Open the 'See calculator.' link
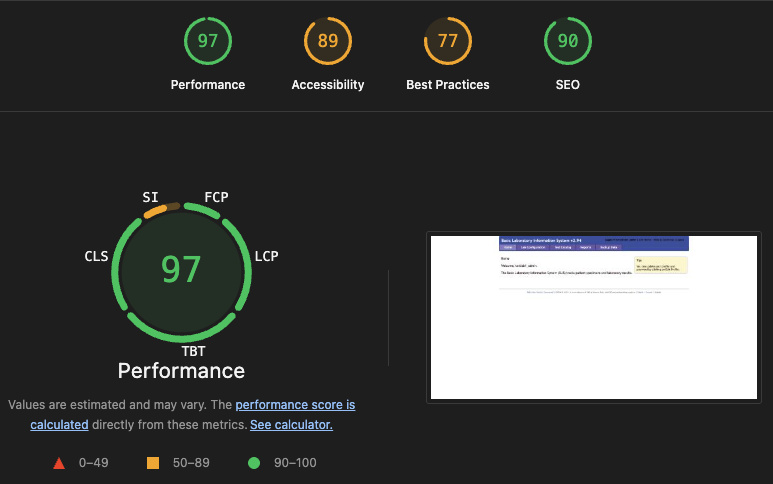This screenshot has height=484, width=773. click(291, 425)
